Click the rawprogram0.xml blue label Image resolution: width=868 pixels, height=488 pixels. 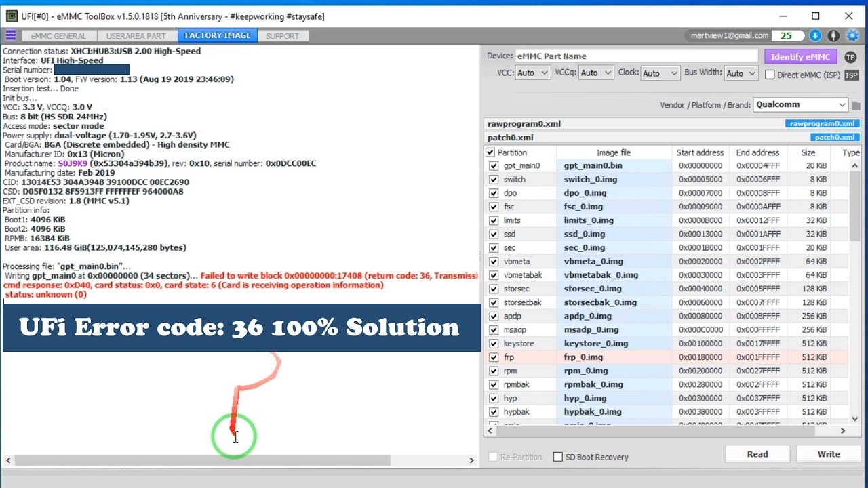coord(823,123)
